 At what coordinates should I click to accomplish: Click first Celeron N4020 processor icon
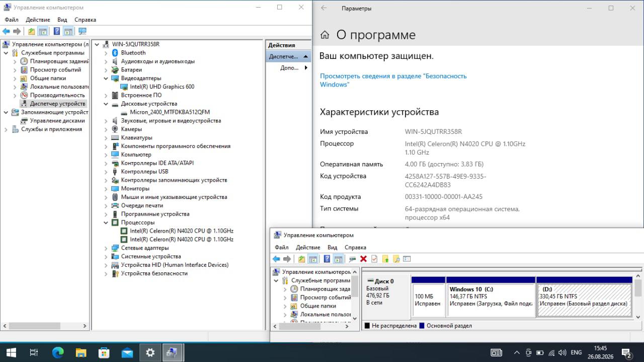point(124,231)
